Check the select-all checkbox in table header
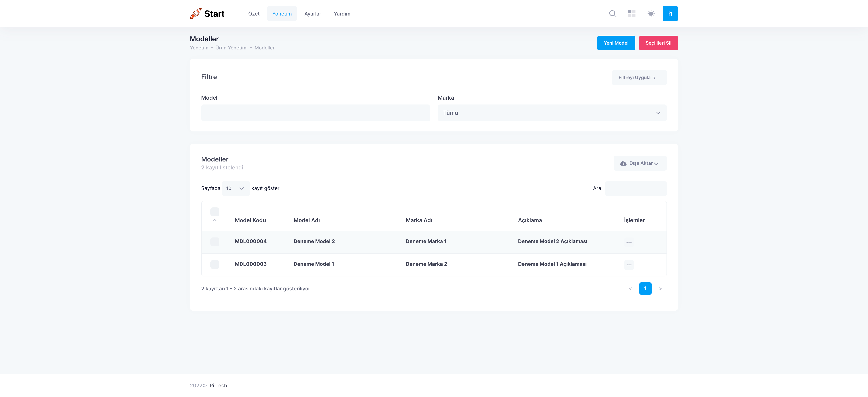Viewport: 868px width, 397px height. point(215,212)
